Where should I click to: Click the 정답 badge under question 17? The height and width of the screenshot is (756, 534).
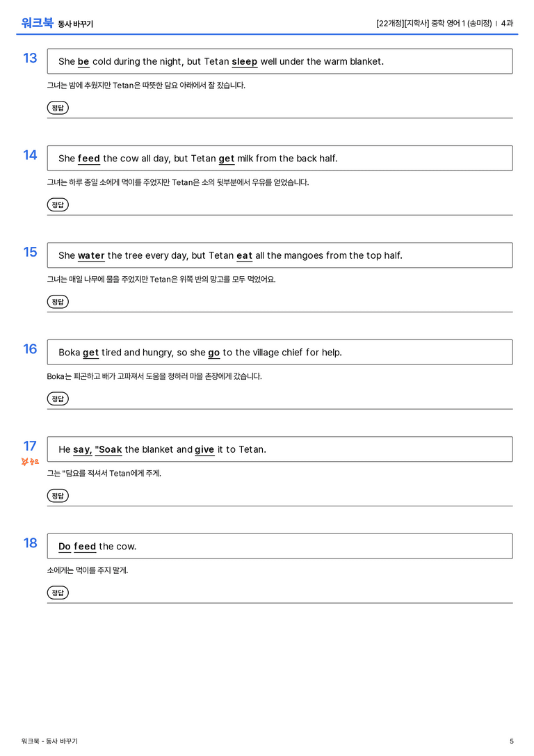click(x=58, y=495)
